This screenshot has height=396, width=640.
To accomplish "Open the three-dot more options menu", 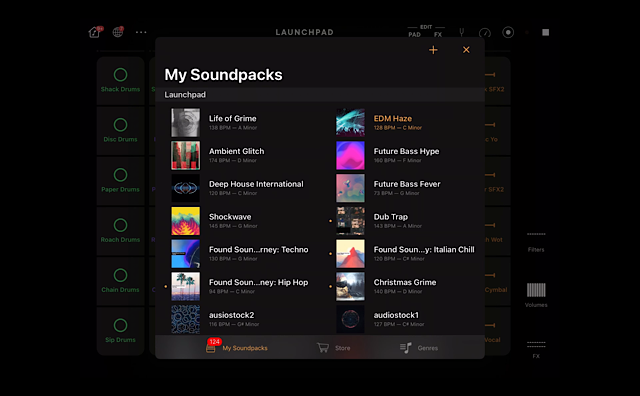I will pyautogui.click(x=141, y=32).
